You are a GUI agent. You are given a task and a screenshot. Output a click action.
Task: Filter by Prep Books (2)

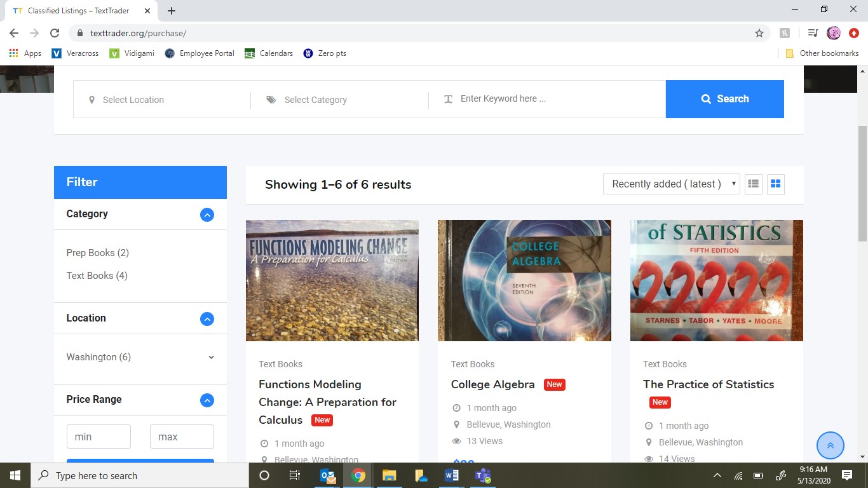pos(97,253)
